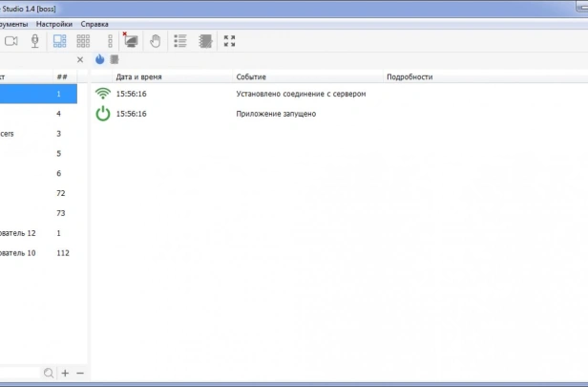Click the blue flame filter icon
Image resolution: width=588 pixels, height=387 pixels.
click(99, 59)
